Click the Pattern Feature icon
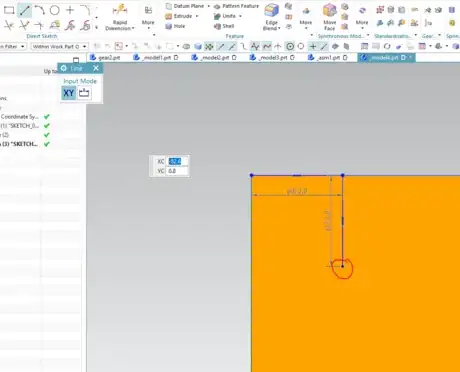This screenshot has height=372, width=460. [x=217, y=6]
